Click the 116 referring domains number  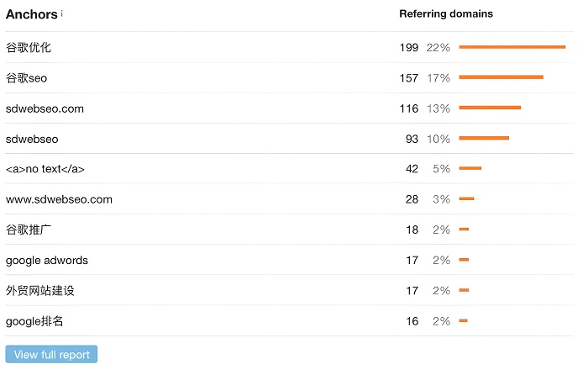point(409,108)
